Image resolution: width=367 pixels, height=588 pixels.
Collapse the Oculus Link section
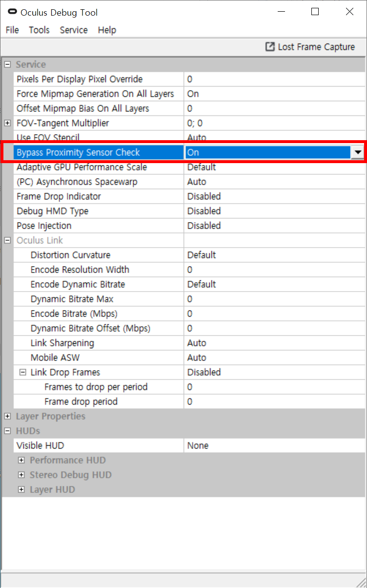tap(7, 240)
